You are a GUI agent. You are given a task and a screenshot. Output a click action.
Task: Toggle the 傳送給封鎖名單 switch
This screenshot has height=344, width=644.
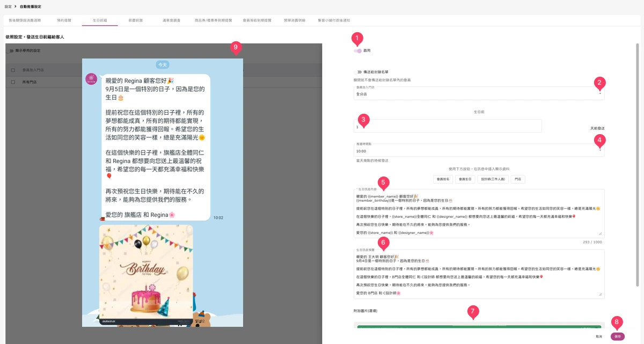click(357, 71)
